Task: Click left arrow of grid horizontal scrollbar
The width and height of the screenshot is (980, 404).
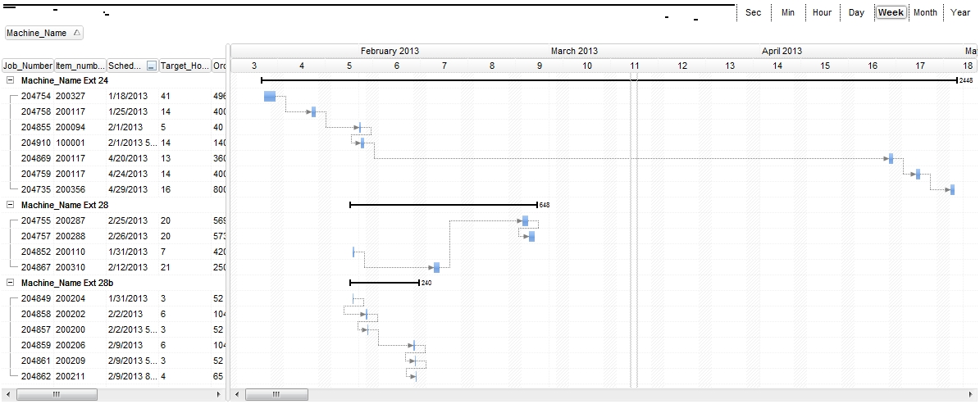Action: point(7,395)
